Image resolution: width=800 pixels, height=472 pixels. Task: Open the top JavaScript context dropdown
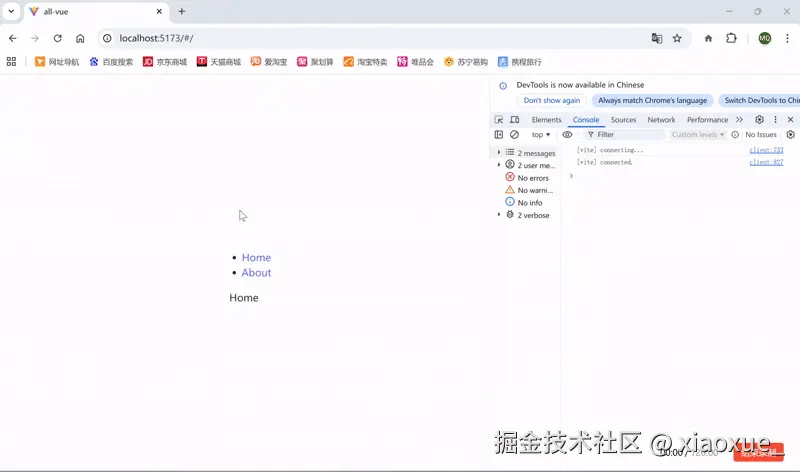click(x=541, y=135)
